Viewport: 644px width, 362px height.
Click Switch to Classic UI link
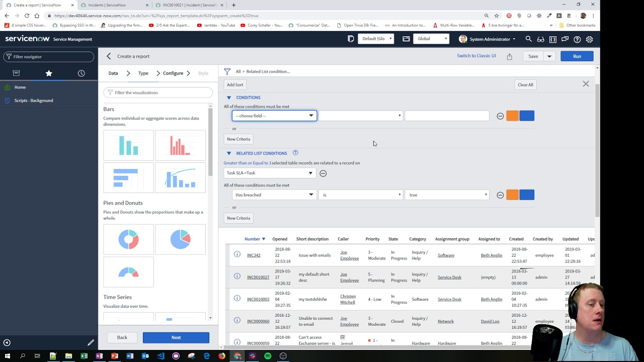coord(476,56)
